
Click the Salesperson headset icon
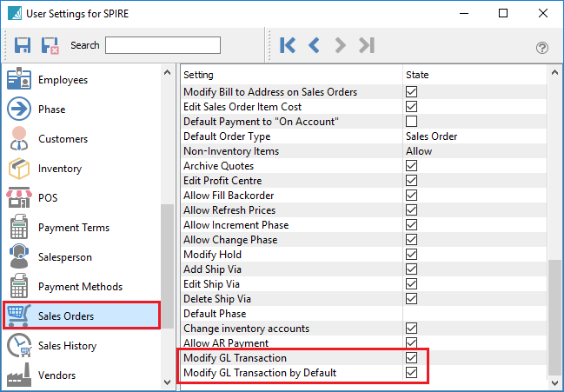[19, 256]
